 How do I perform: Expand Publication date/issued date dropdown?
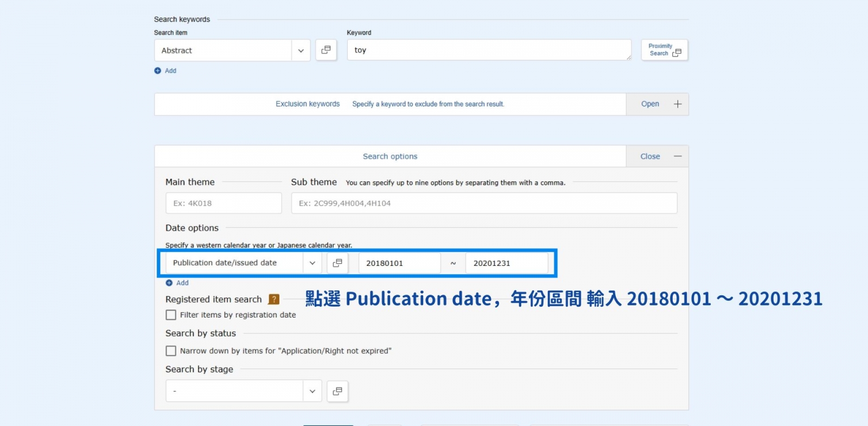click(312, 263)
